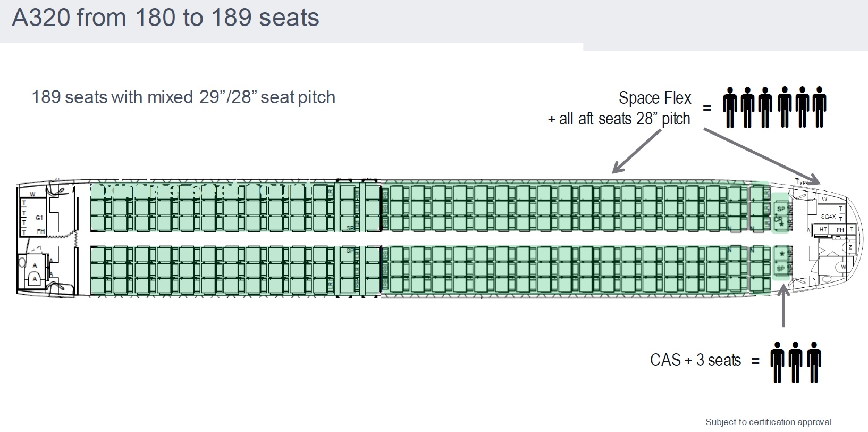868x432 pixels.
Task: Click the upward arrow below the rear seats
Action: (783, 306)
